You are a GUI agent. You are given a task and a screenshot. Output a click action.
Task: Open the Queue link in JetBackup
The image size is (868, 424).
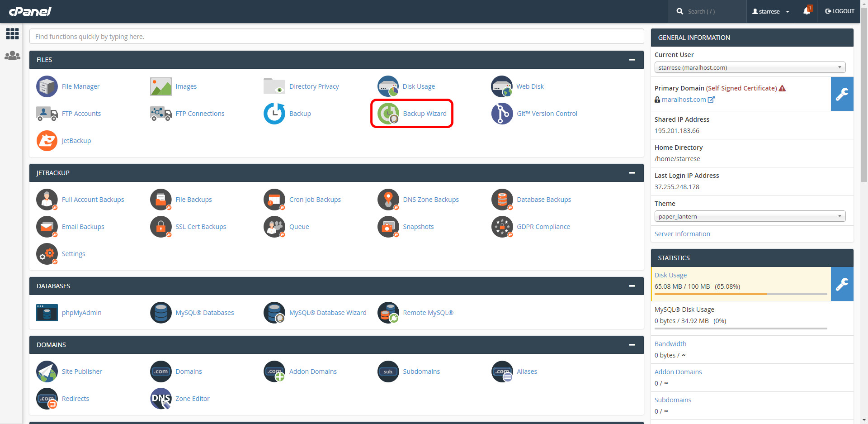point(299,227)
